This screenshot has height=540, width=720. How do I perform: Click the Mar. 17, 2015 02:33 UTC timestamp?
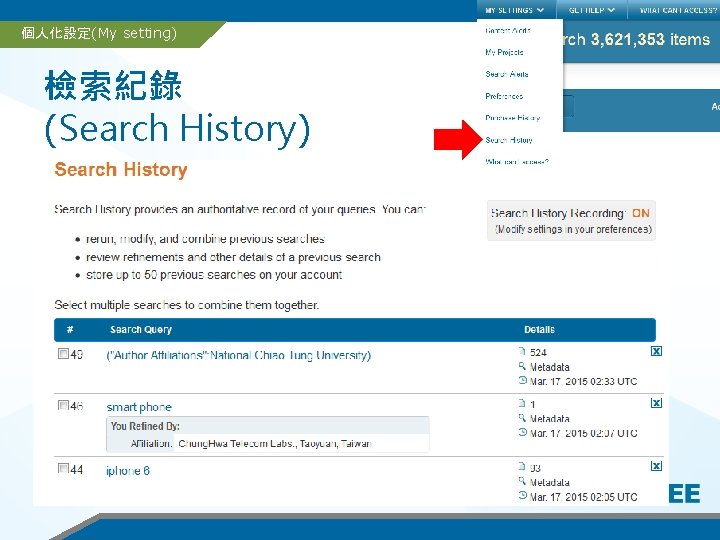(x=584, y=382)
